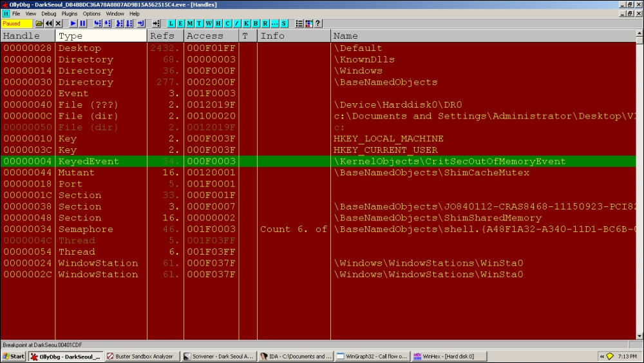Open appearance colors grid icon
The width and height of the screenshot is (644, 363).
[308, 23]
